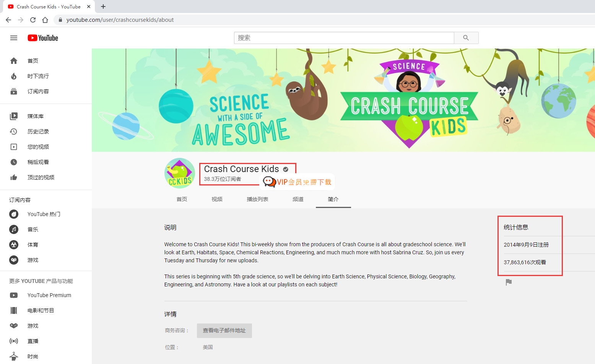Click the library icon for 媒体库
This screenshot has height=364, width=595.
[x=14, y=116]
